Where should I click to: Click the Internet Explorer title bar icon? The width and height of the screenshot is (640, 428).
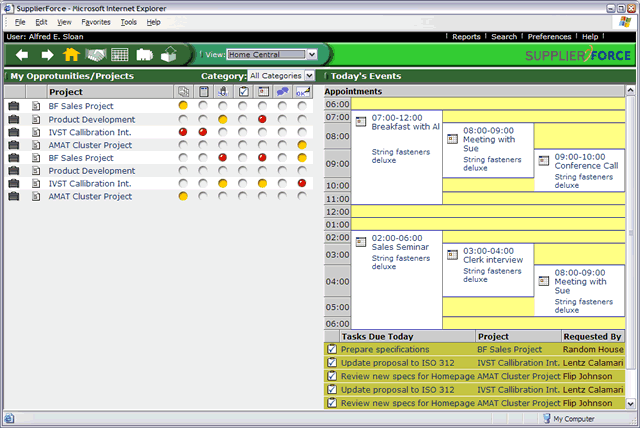coord(8,8)
